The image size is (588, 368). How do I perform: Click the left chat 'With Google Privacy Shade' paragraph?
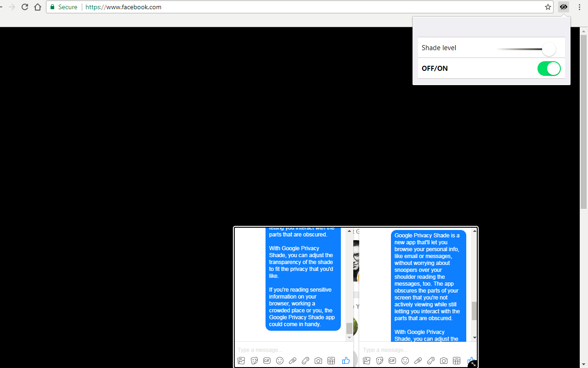click(301, 262)
